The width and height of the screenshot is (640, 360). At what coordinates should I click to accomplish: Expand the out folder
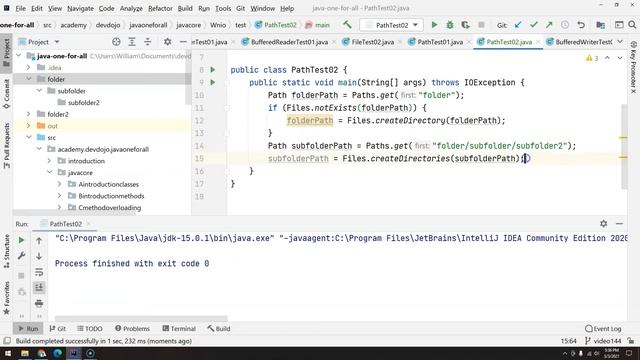click(29, 126)
